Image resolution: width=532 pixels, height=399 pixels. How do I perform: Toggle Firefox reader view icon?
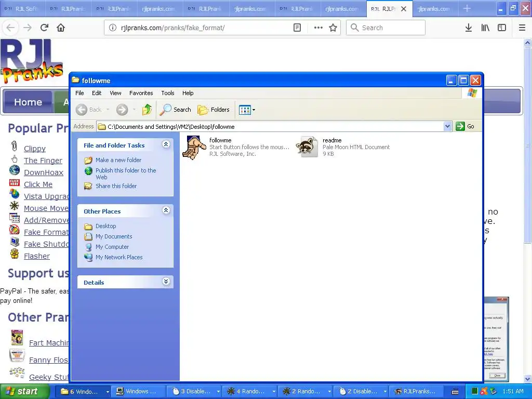297,28
